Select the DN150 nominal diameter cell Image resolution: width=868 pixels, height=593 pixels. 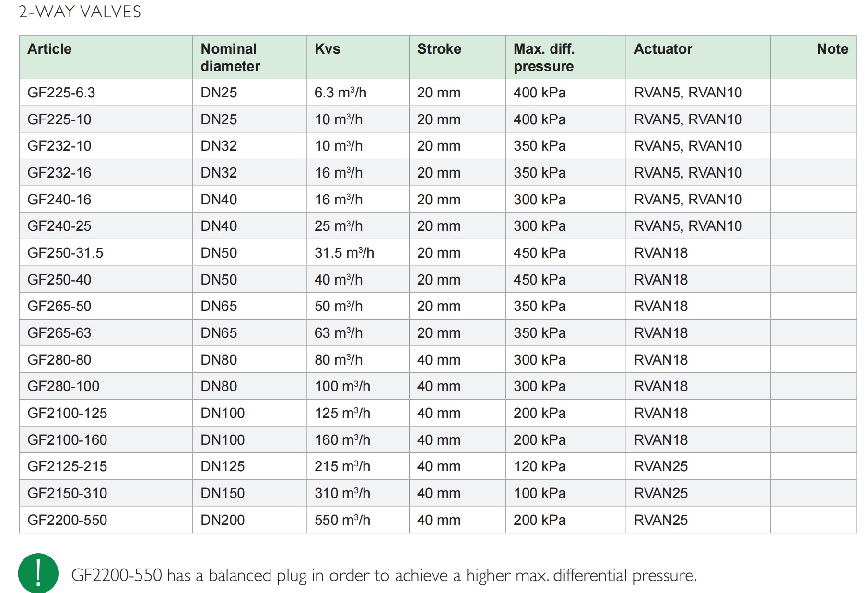tap(223, 493)
